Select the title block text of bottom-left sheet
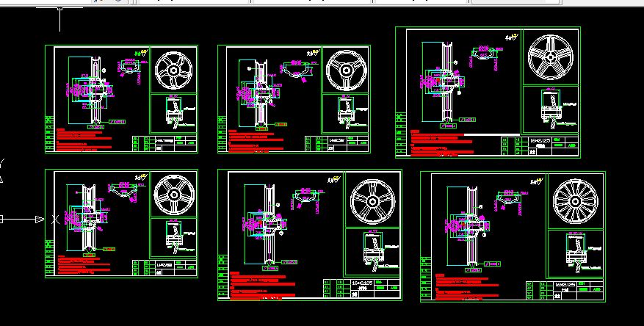 [164, 265]
